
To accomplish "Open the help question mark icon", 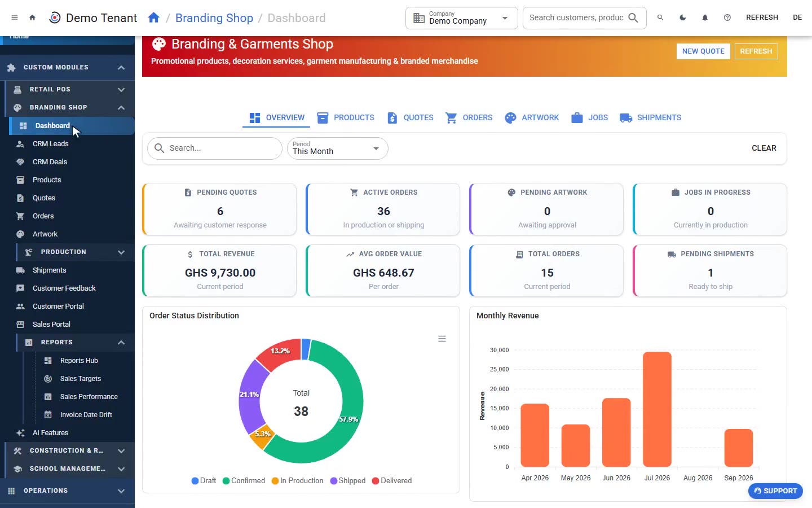I will tap(727, 17).
